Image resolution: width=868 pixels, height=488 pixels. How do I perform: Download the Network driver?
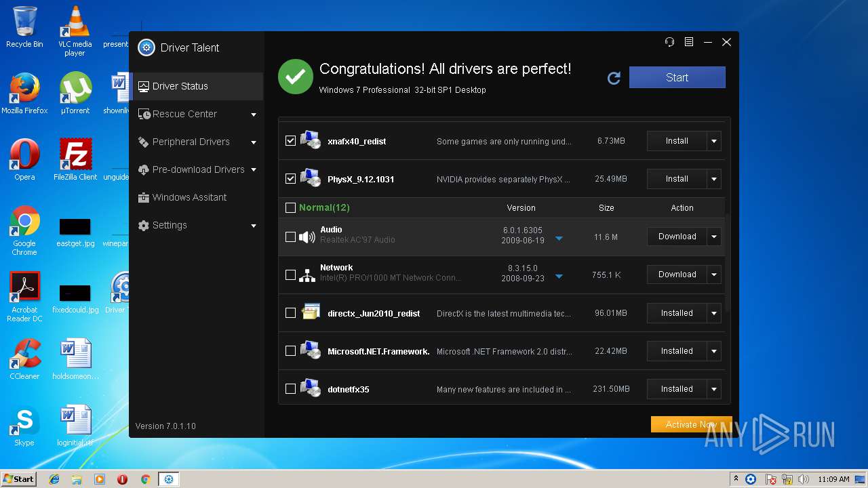(x=677, y=274)
